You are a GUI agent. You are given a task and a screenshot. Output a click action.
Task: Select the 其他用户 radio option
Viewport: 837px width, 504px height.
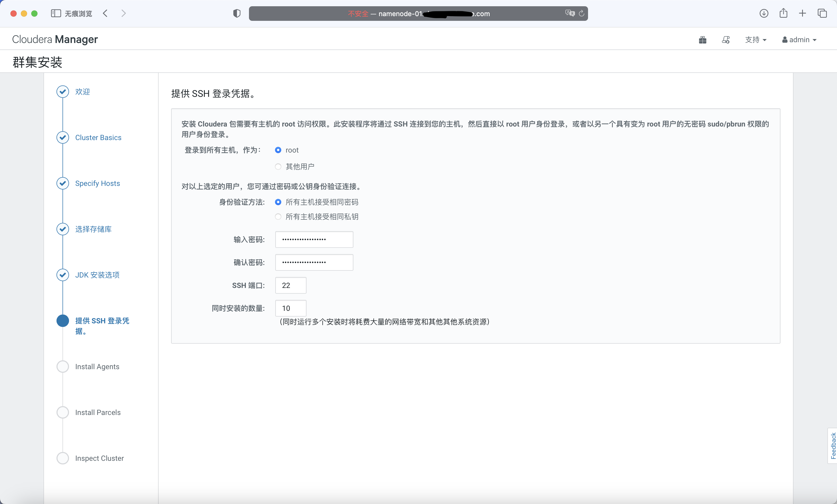click(278, 166)
